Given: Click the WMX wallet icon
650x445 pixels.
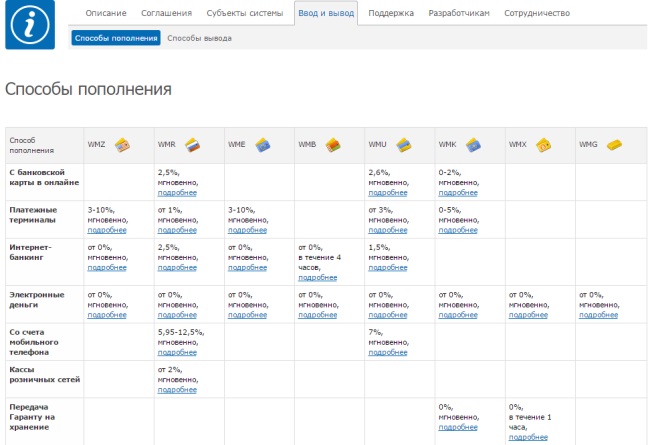Looking at the screenshot, I should pos(543,145).
